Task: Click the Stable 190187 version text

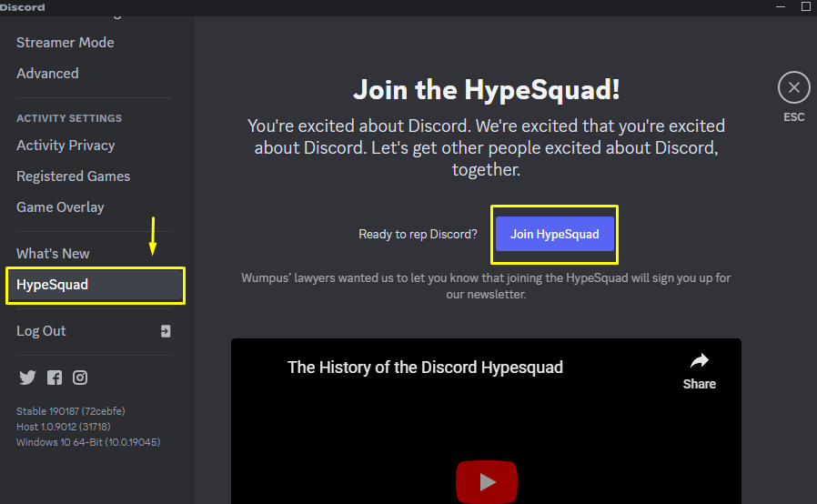Action: [70, 411]
